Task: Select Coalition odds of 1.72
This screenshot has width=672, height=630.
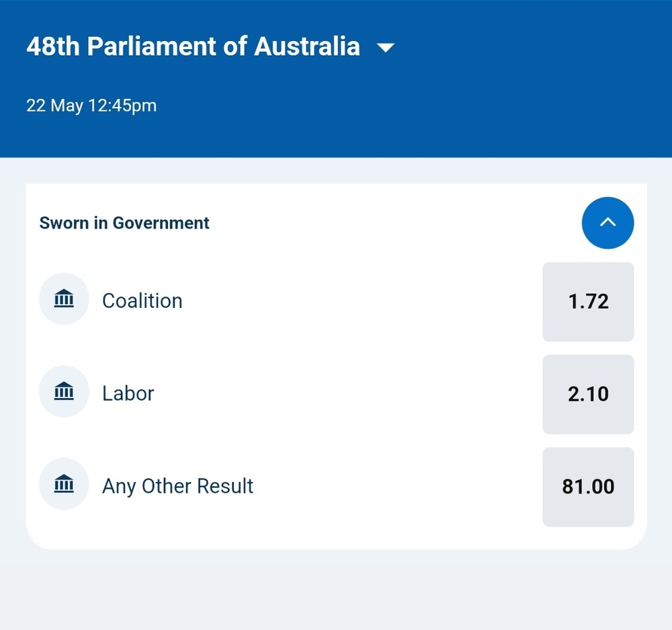Action: pos(588,301)
